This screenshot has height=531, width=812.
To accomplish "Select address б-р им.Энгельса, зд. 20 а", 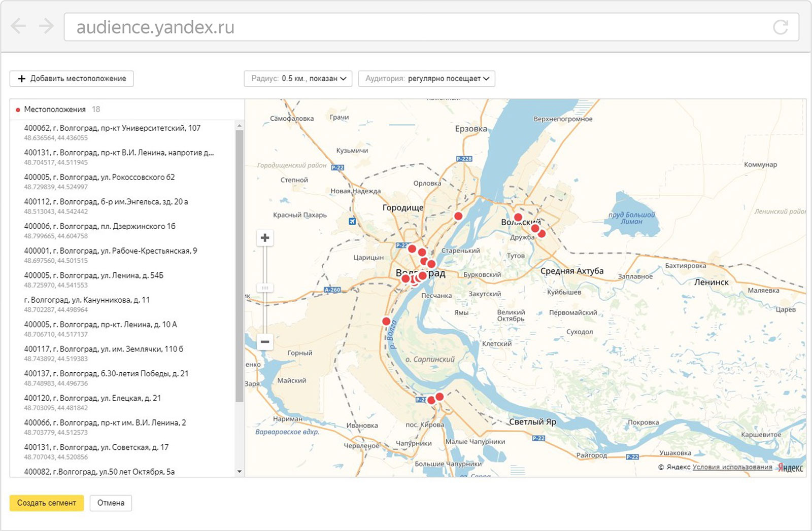I will 122,206.
